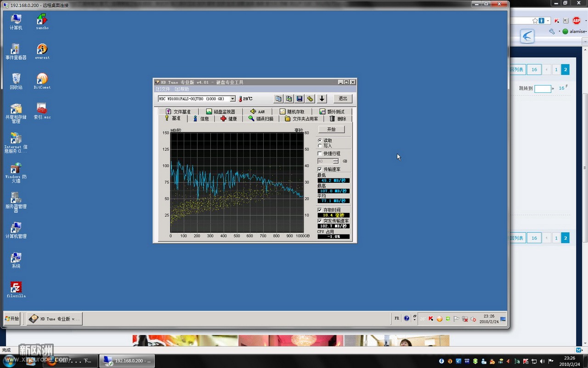Switch to the AAM tab

[257, 112]
